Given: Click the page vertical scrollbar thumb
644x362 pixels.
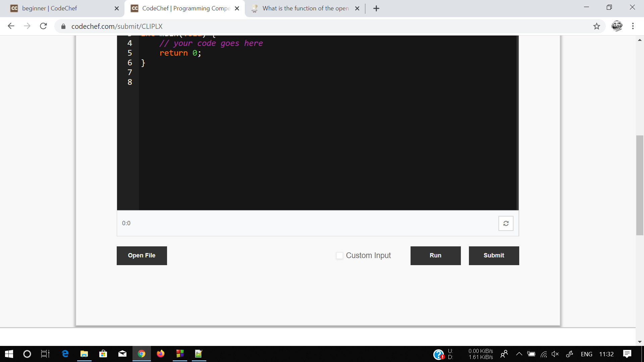Looking at the screenshot, I should tap(640, 185).
